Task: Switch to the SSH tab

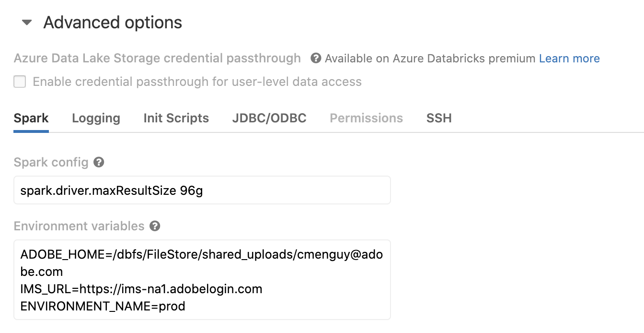Action: click(439, 118)
